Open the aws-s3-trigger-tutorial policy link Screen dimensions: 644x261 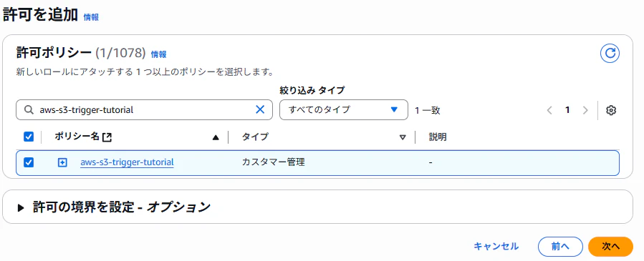[x=127, y=162]
